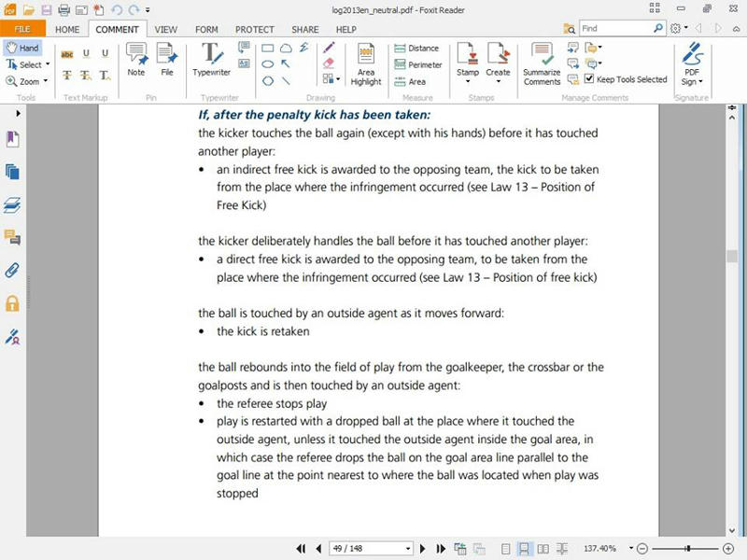Open the HELP tab
The width and height of the screenshot is (747, 560).
pos(346,30)
